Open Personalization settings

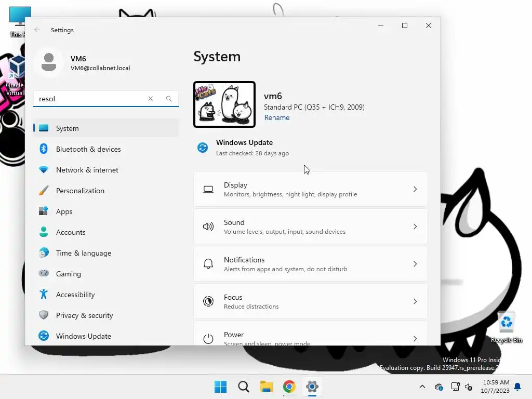[x=105, y=191]
